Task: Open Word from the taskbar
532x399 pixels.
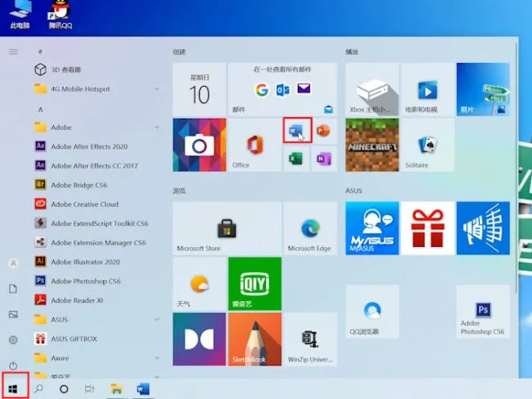Action: pos(143,389)
